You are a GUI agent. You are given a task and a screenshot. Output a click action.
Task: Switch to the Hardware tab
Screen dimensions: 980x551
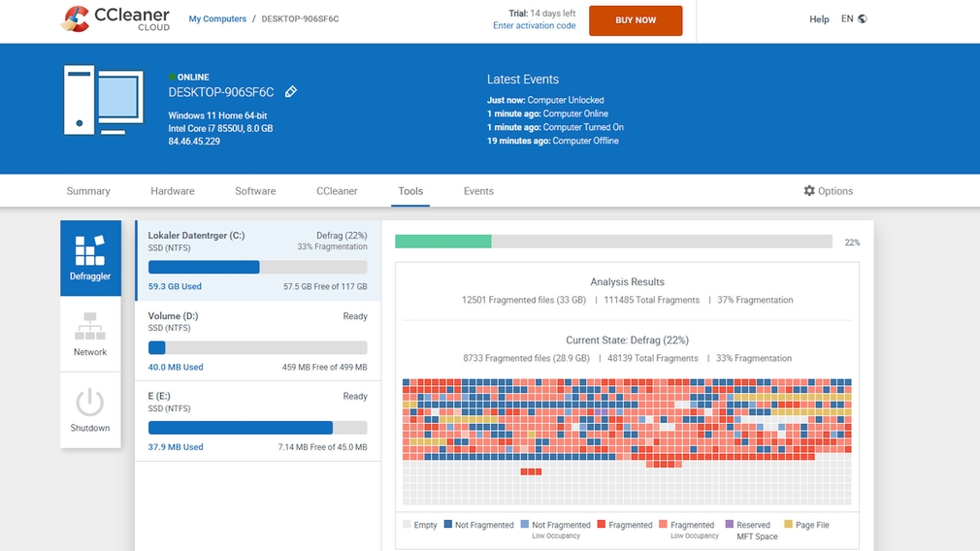(x=173, y=191)
